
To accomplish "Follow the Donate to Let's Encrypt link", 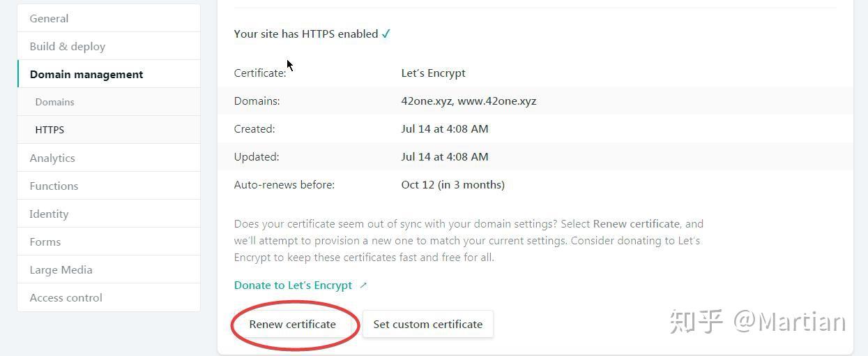I will [x=293, y=285].
